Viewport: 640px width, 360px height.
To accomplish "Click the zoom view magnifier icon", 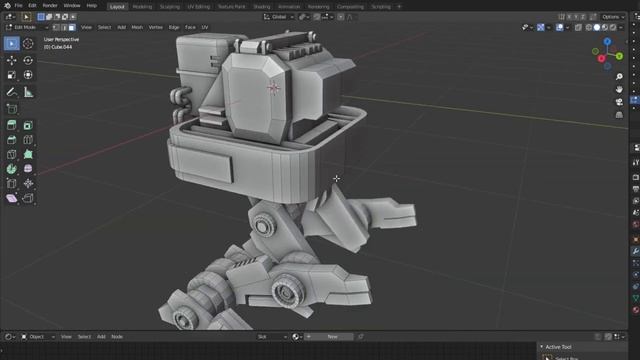I will coord(619,77).
